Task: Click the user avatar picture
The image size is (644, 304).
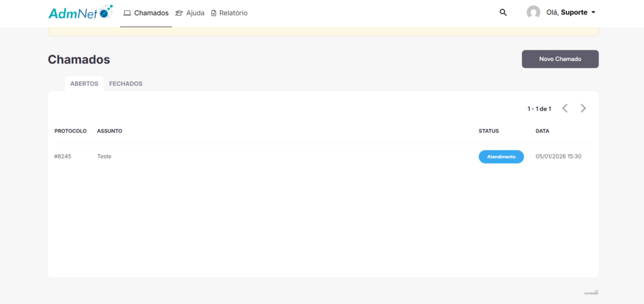Action: click(533, 13)
